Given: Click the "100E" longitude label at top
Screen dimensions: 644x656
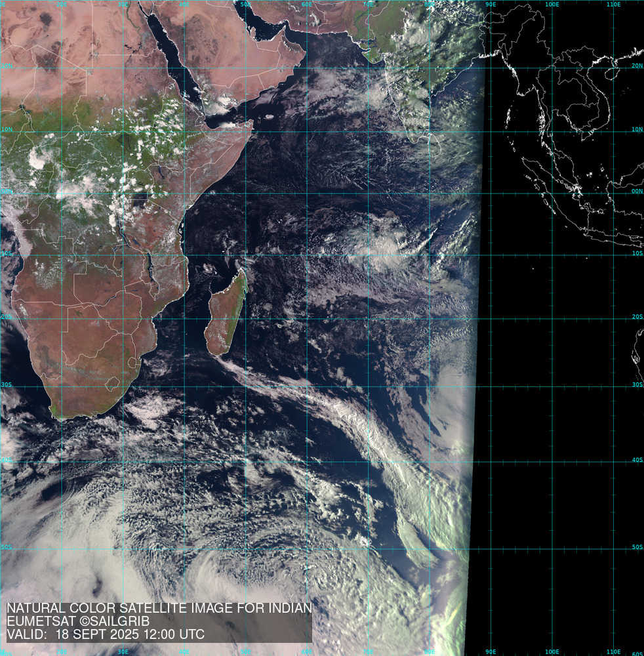Looking at the screenshot, I should tap(552, 5).
